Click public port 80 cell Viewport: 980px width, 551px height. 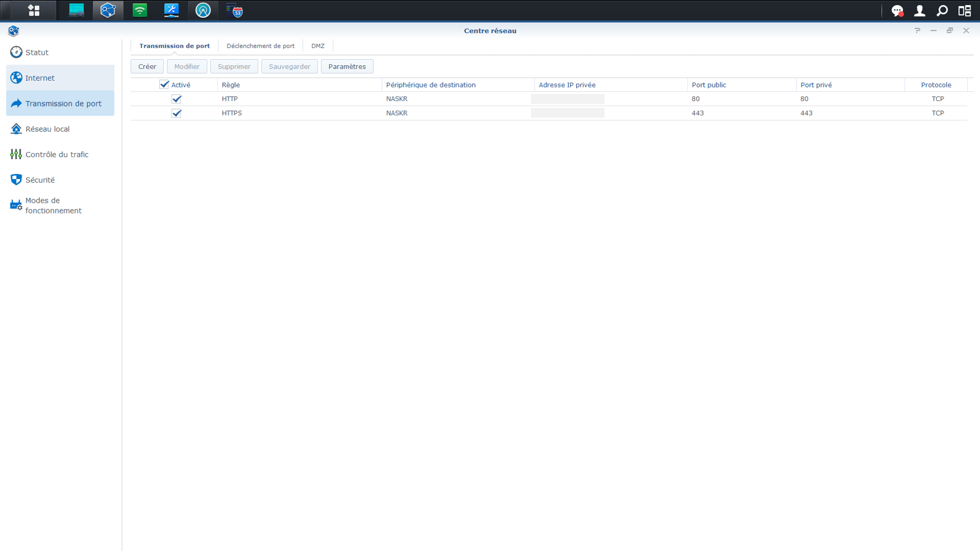[x=696, y=99]
